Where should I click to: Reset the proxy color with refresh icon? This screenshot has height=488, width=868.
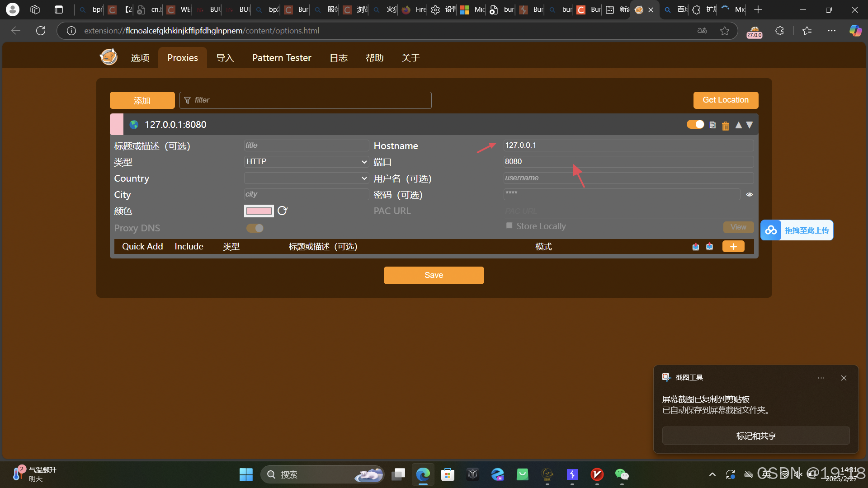click(283, 211)
